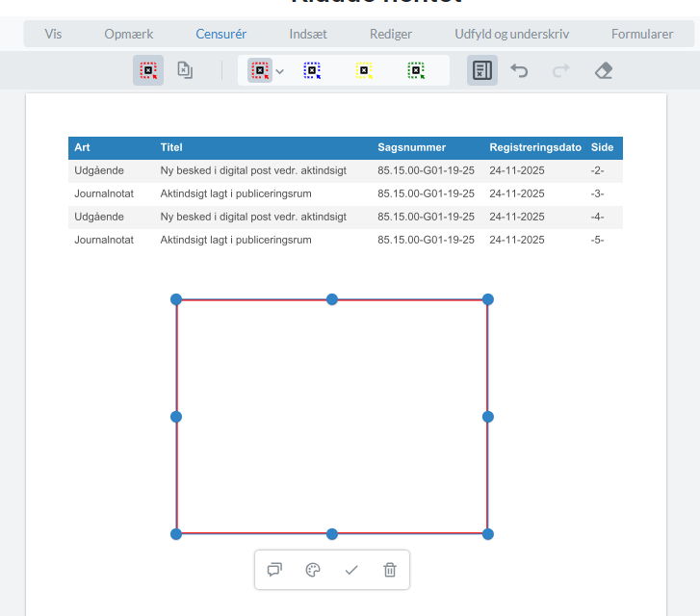
Task: Switch to the Vis tab
Action: click(x=53, y=34)
